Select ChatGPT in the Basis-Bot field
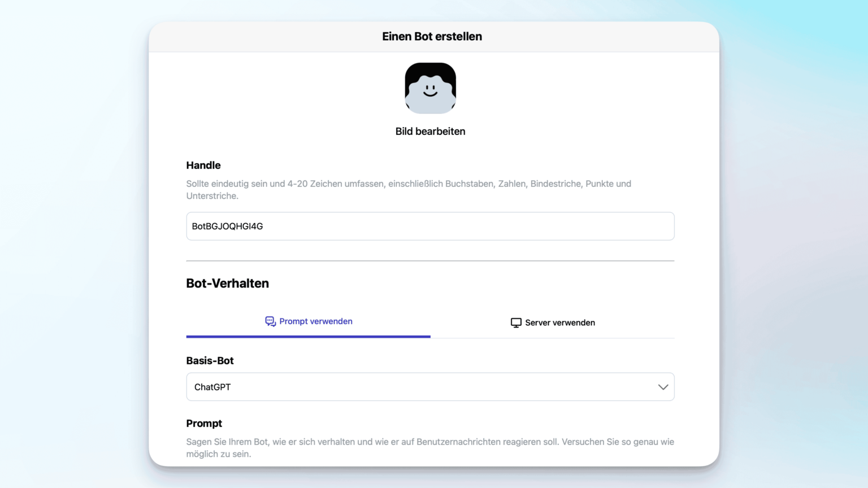This screenshot has height=488, width=868. pyautogui.click(x=430, y=387)
